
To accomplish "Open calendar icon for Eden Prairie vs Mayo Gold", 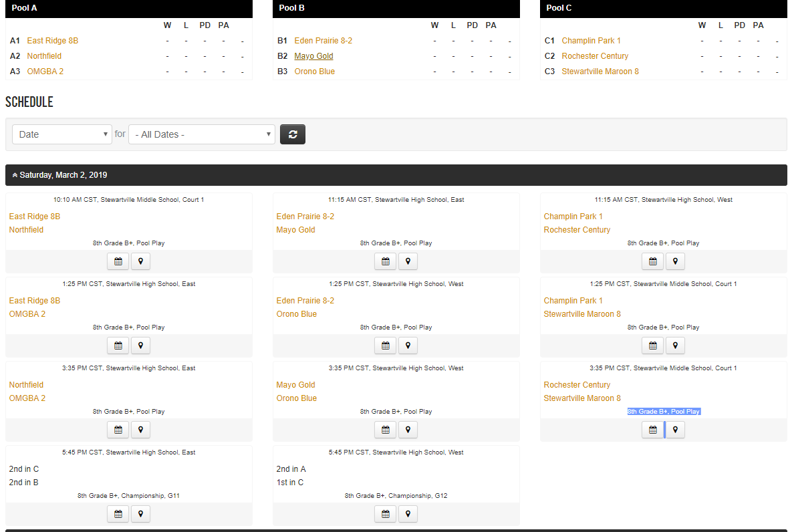I will [x=386, y=261].
